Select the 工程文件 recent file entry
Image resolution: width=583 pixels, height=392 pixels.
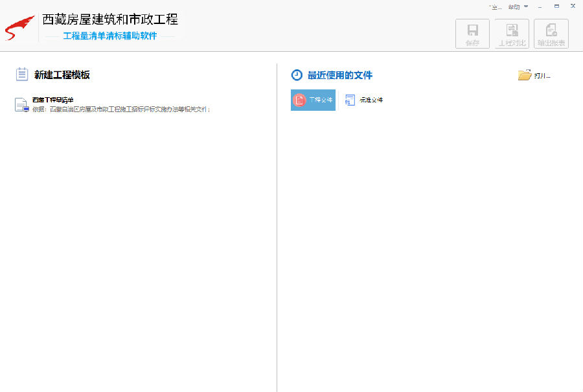[x=317, y=100]
